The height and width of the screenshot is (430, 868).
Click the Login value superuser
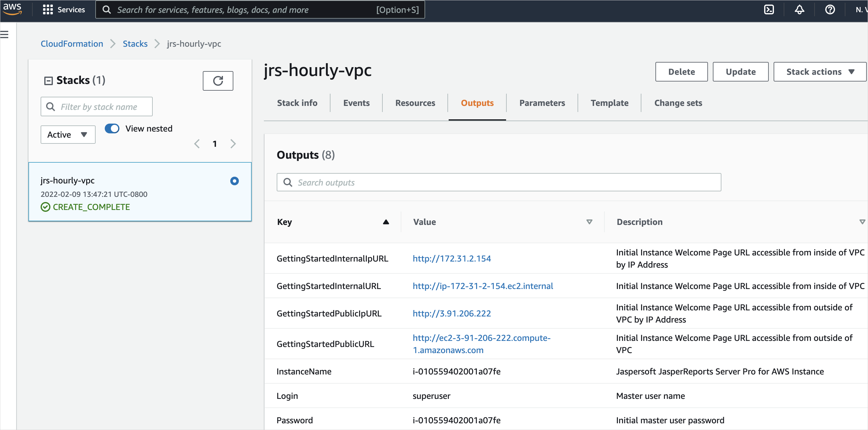click(x=431, y=396)
